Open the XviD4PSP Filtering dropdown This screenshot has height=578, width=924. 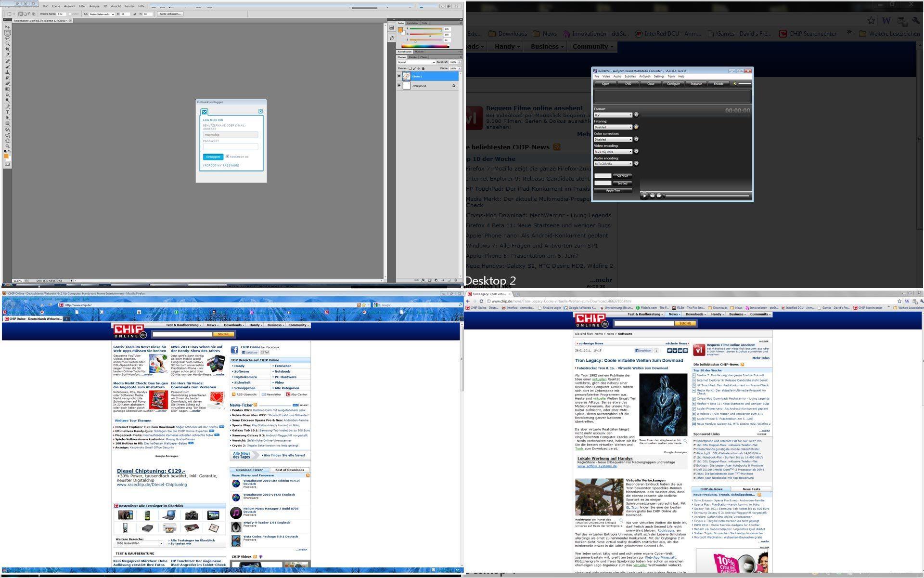tap(613, 127)
